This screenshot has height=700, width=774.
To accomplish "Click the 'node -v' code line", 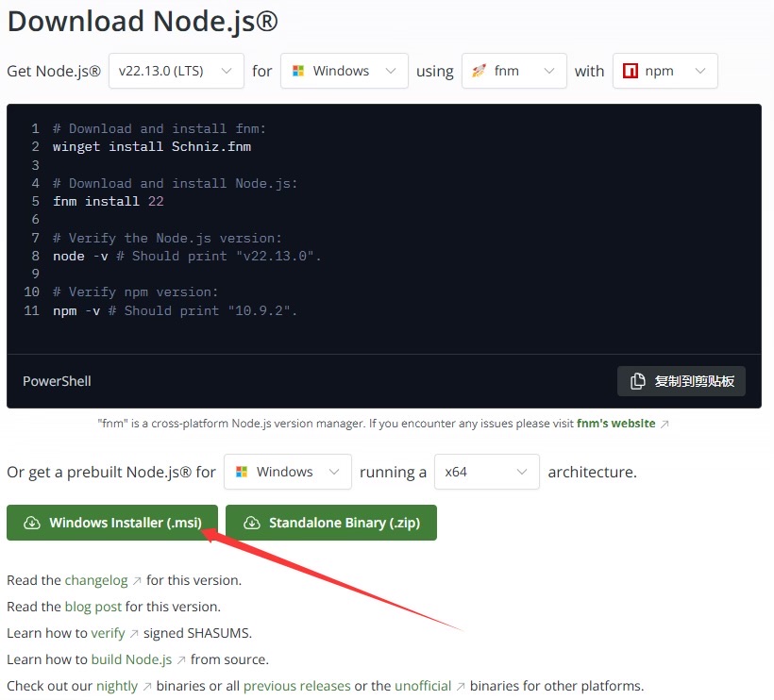I will click(187, 256).
